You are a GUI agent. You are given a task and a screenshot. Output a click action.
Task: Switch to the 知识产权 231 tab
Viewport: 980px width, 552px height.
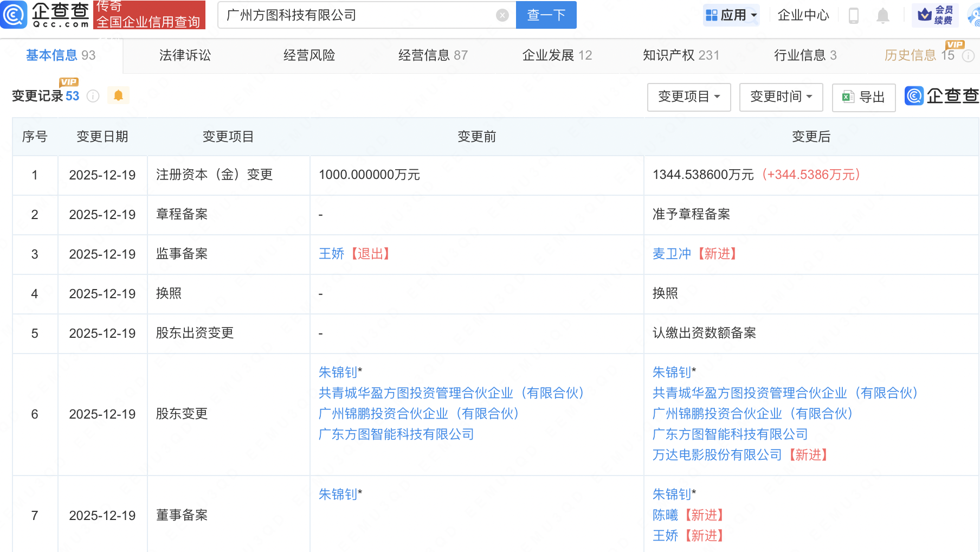[681, 55]
